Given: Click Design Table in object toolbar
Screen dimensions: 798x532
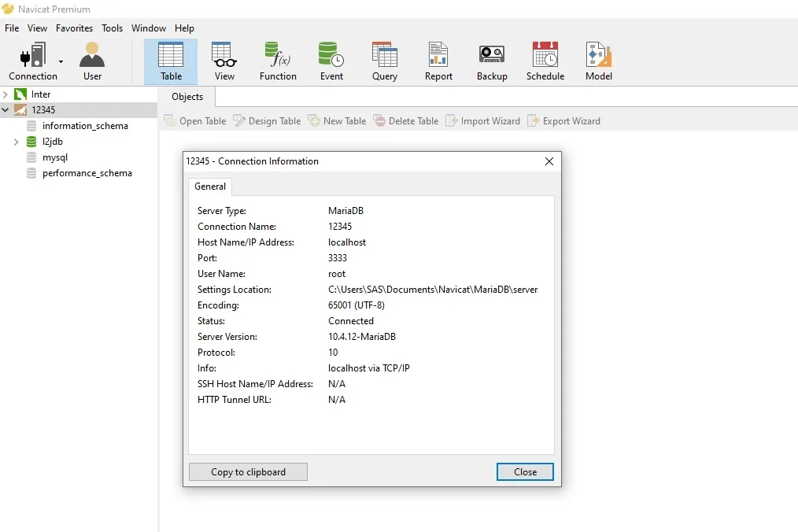Looking at the screenshot, I should (x=268, y=121).
